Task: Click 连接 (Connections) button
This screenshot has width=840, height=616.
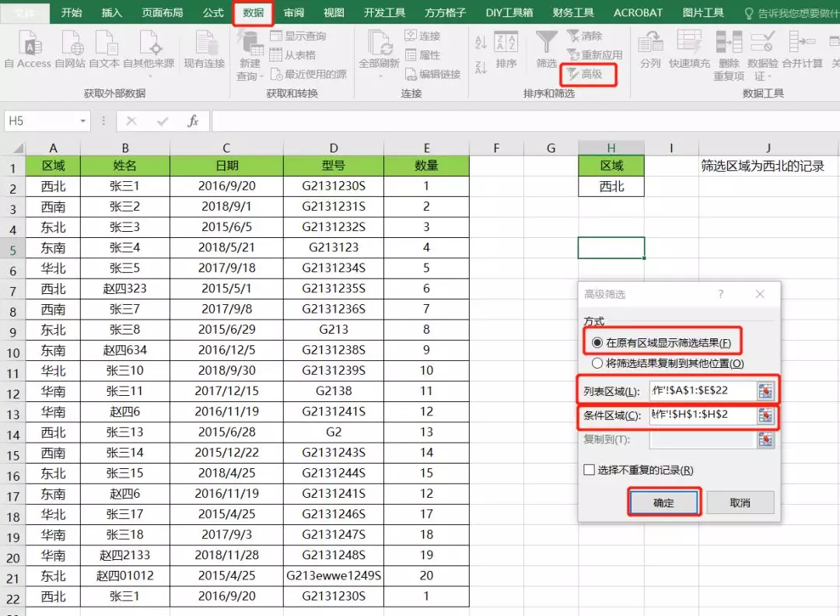Action: tap(422, 36)
